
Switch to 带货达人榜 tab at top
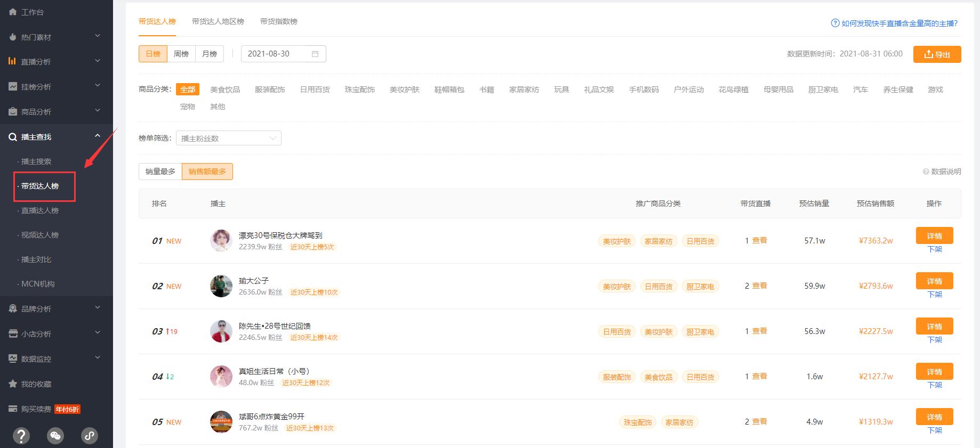point(157,21)
